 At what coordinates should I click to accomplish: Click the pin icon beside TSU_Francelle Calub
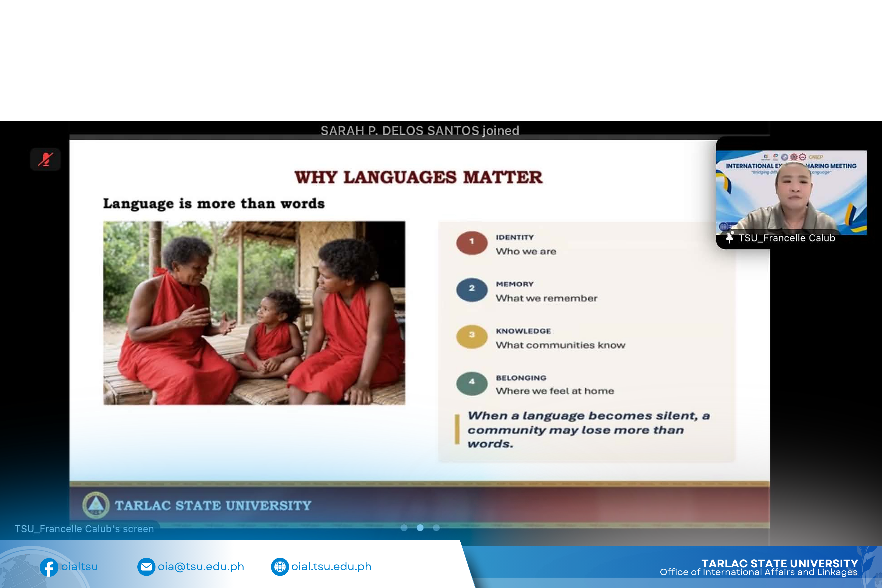[730, 237]
